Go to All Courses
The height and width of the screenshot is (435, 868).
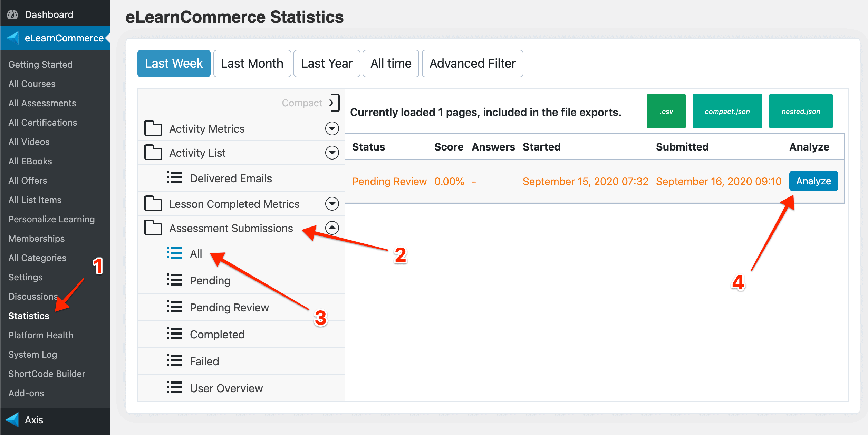[32, 84]
